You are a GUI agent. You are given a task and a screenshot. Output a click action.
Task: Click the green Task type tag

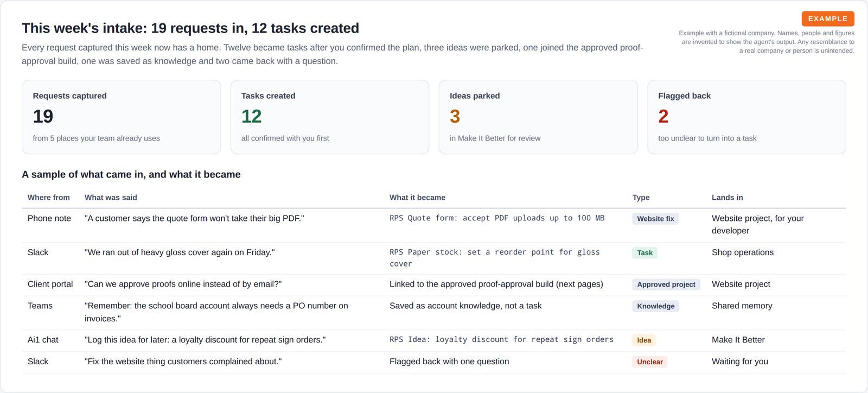[x=644, y=253]
